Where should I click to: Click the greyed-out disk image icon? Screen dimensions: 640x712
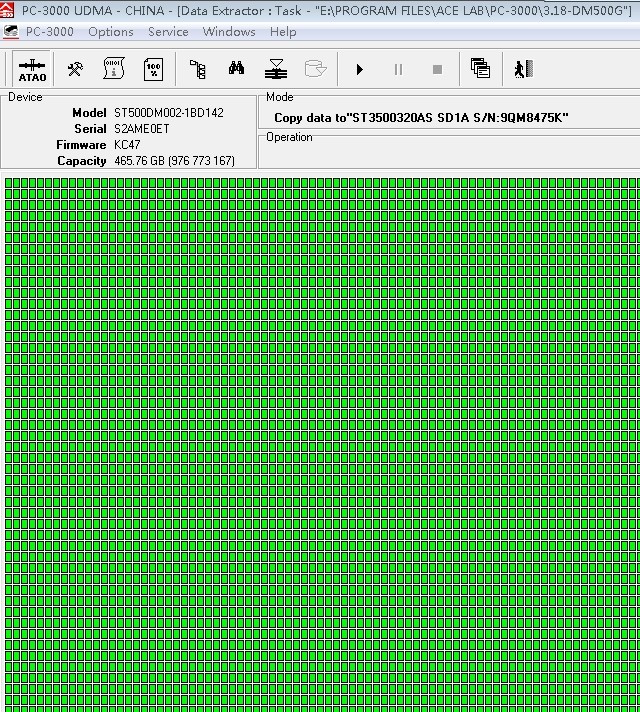[315, 69]
